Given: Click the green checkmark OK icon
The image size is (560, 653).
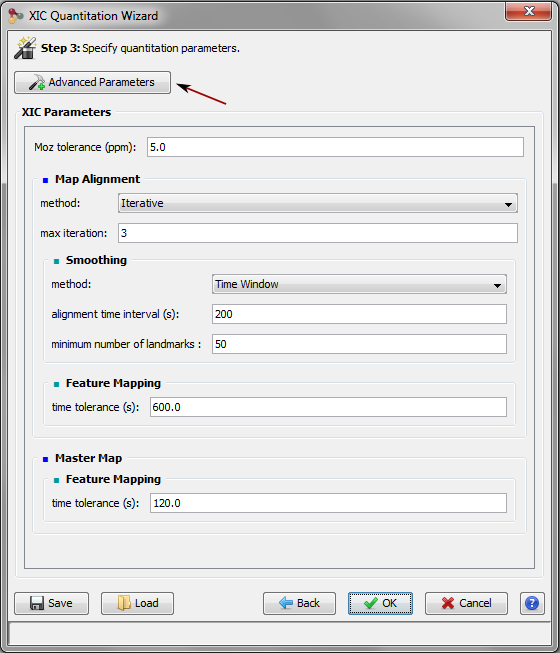Looking at the screenshot, I should pyautogui.click(x=371, y=603).
